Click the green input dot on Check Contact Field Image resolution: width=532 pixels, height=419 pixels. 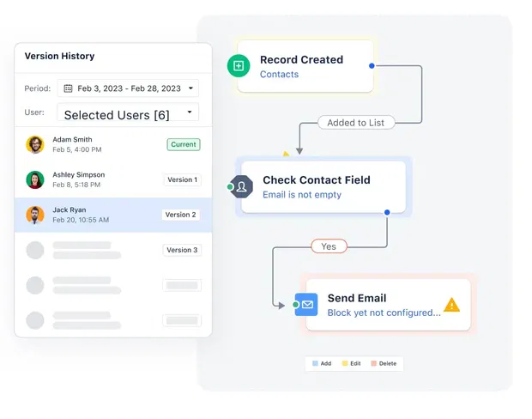point(230,187)
